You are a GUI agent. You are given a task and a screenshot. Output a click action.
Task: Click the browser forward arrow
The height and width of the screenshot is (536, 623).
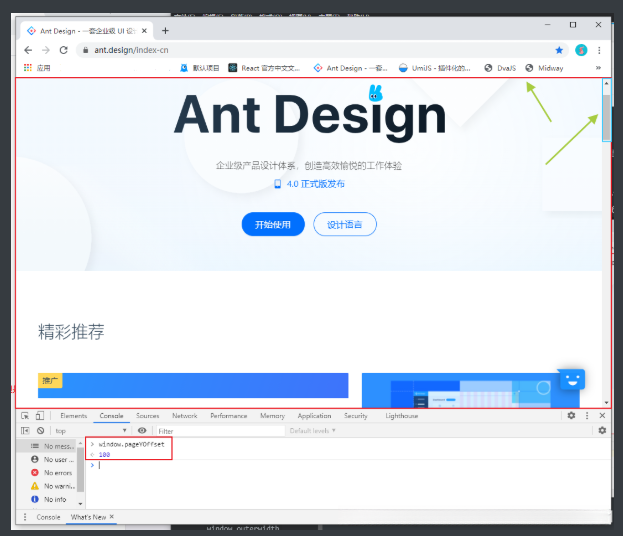point(46,50)
